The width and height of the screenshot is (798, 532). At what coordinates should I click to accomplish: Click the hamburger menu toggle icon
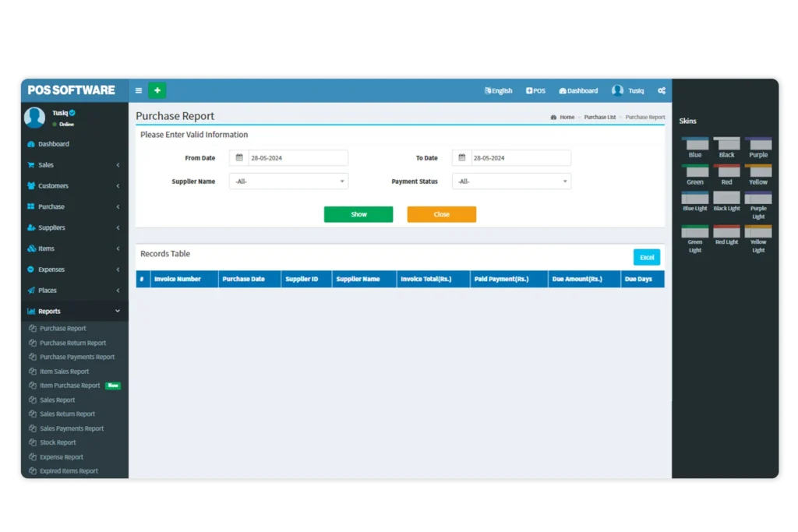tap(139, 90)
